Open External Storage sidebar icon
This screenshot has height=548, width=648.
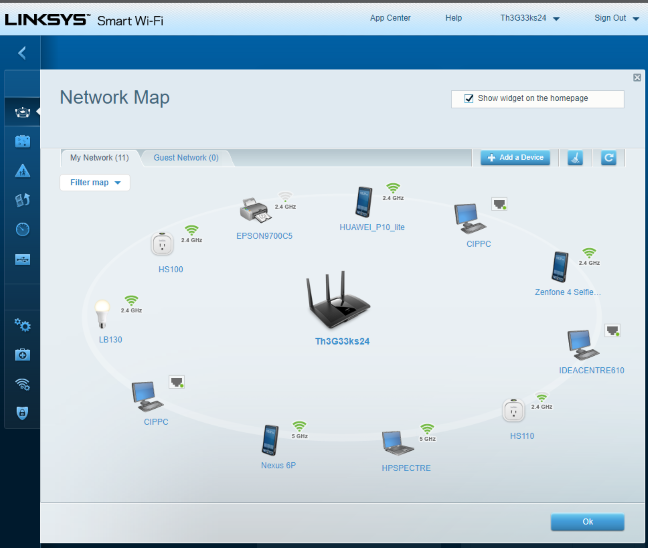[x=22, y=260]
